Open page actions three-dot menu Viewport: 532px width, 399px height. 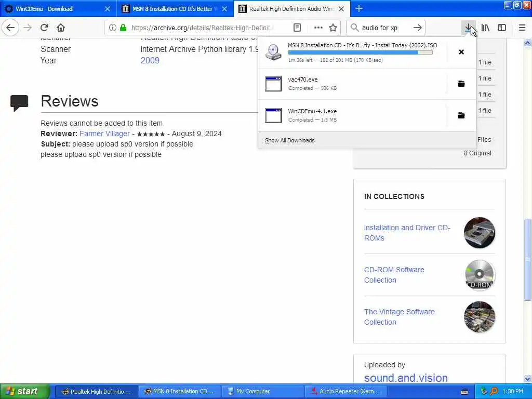tap(318, 28)
